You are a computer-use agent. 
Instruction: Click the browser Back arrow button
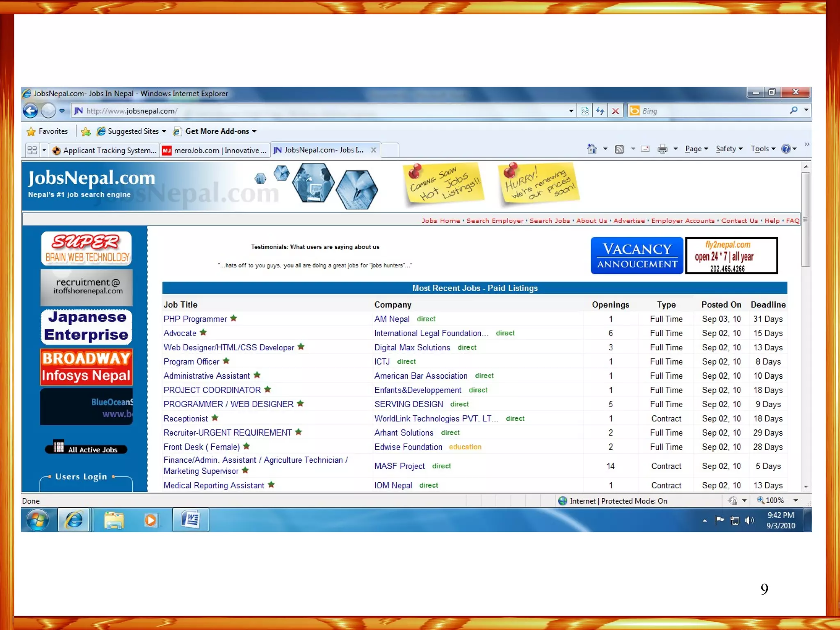tap(30, 111)
